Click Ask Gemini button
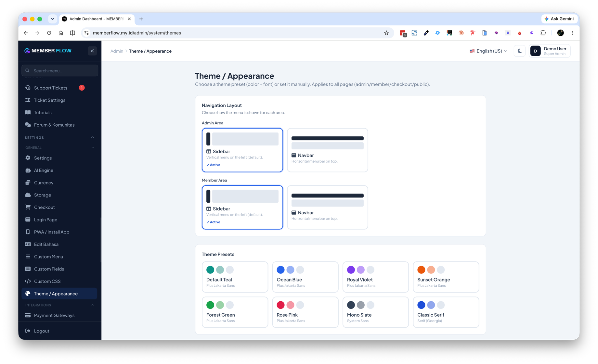This screenshot has height=364, width=598. (559, 19)
